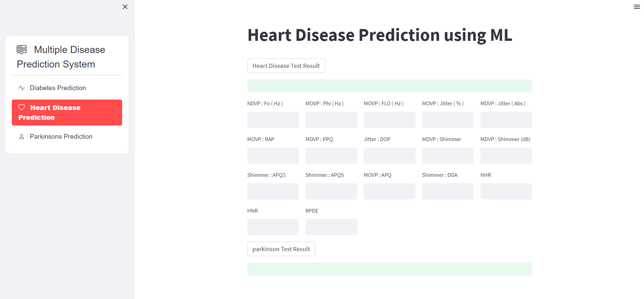Click the Heart Disease Test Result button
This screenshot has width=644, height=299.
[x=286, y=65]
